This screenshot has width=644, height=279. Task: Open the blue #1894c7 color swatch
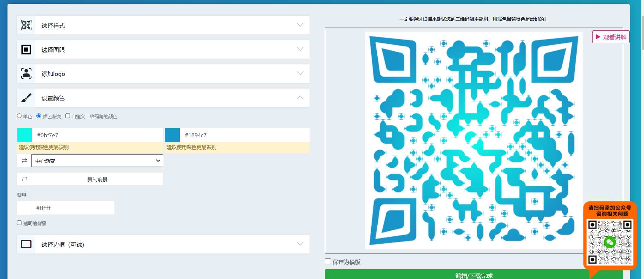pyautogui.click(x=172, y=135)
